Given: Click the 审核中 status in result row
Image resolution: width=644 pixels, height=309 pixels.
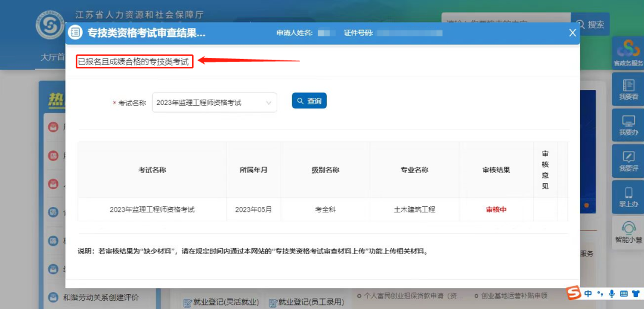Looking at the screenshot, I should pos(496,209).
